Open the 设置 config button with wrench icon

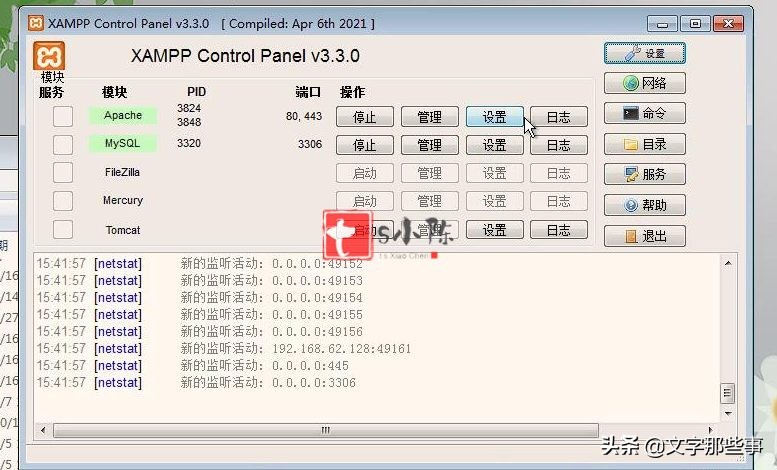pyautogui.click(x=645, y=53)
